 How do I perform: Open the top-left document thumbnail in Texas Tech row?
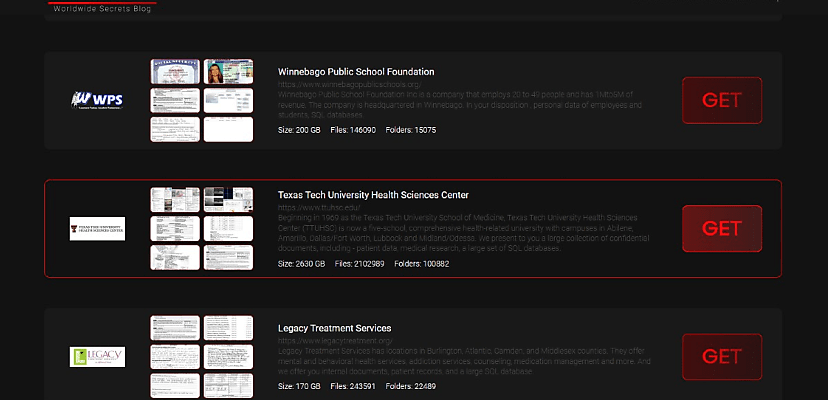175,200
